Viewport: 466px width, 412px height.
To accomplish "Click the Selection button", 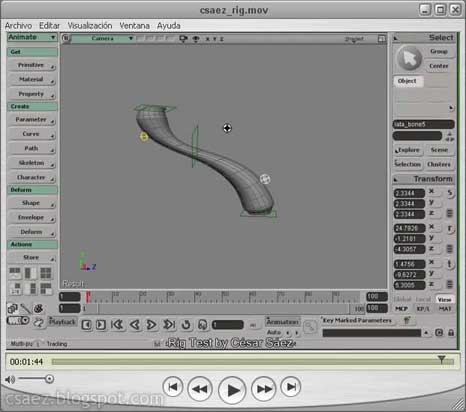I will (408, 164).
